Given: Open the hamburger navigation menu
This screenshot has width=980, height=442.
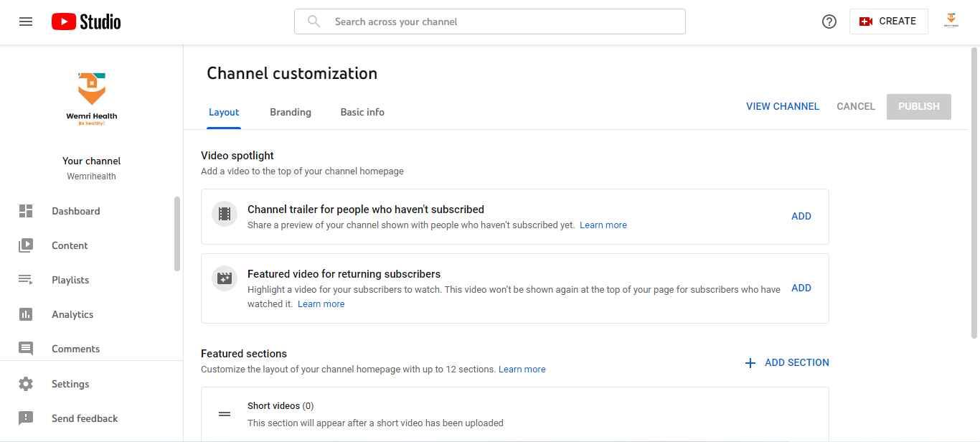Looking at the screenshot, I should click(x=26, y=22).
